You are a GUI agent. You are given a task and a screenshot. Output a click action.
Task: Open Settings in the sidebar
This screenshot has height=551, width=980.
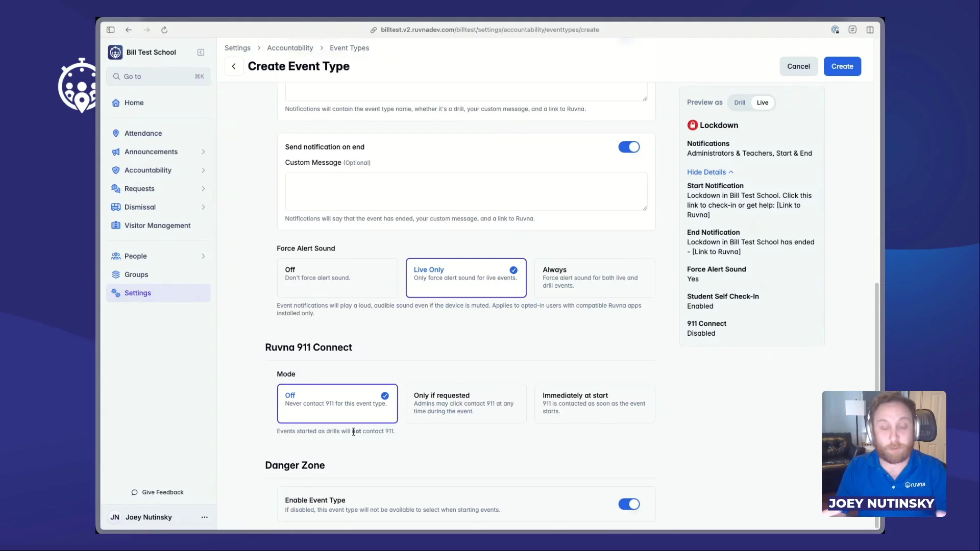[158, 292]
